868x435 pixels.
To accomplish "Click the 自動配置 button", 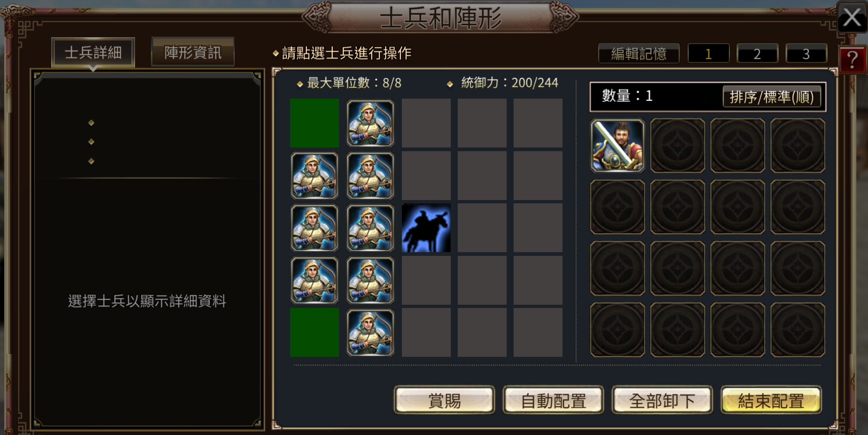I will (x=553, y=400).
